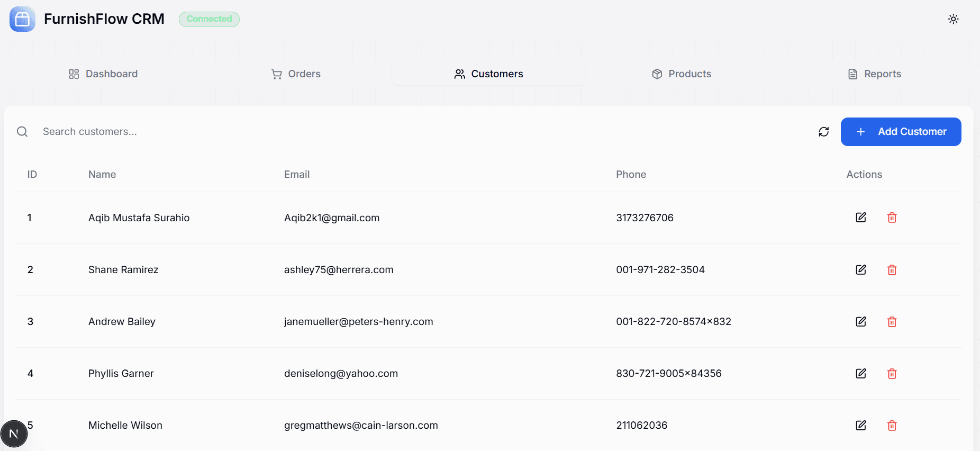Viewport: 980px width, 451px height.
Task: Refresh the customer list
Action: [x=823, y=131]
